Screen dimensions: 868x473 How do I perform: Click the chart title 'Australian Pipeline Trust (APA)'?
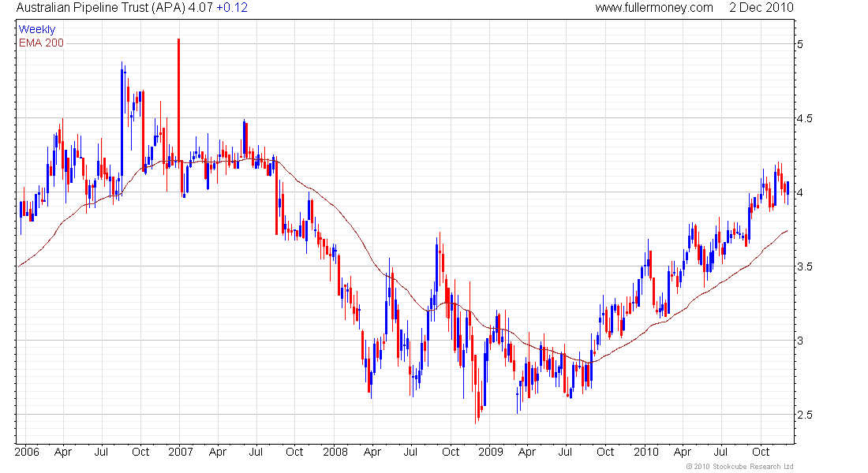coord(101,8)
